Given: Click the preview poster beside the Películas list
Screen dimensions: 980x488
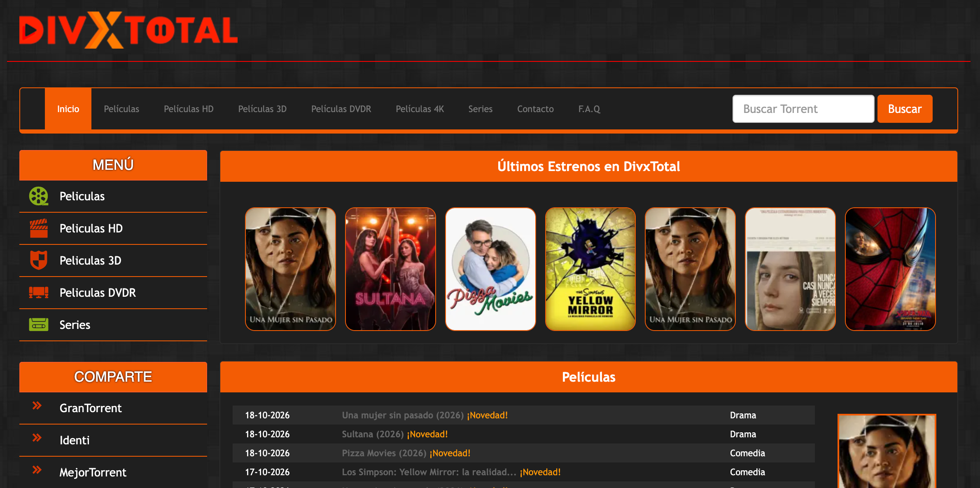Looking at the screenshot, I should tap(887, 451).
